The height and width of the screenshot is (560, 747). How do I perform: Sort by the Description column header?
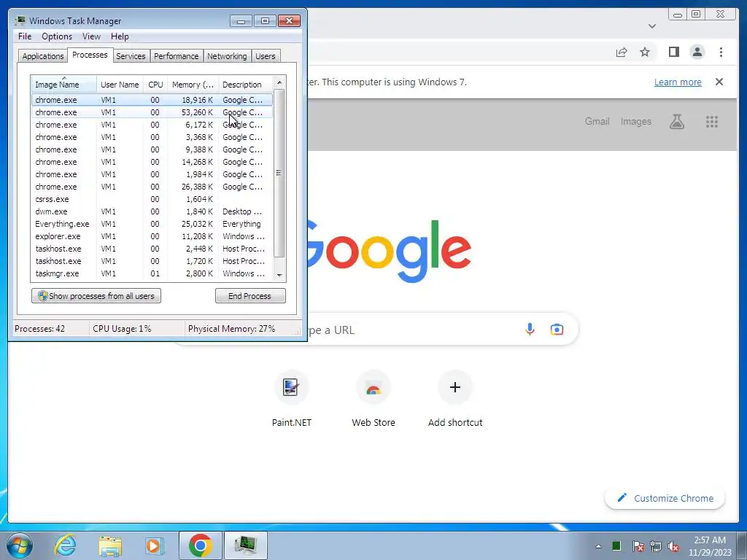click(245, 85)
